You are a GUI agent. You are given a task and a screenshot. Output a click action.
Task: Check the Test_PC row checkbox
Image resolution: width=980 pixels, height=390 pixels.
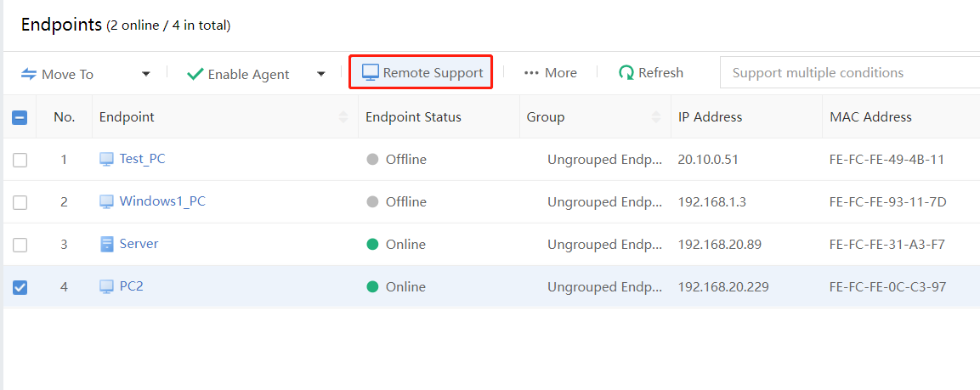(20, 160)
